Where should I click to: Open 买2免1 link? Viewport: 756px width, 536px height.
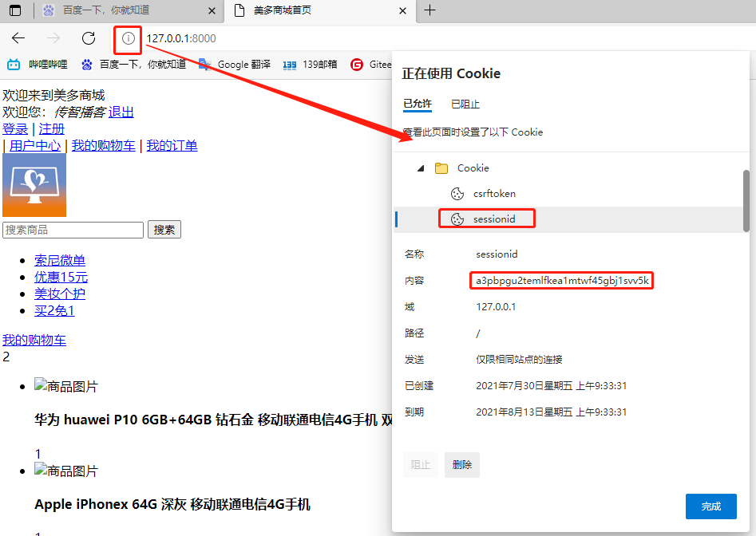[54, 310]
